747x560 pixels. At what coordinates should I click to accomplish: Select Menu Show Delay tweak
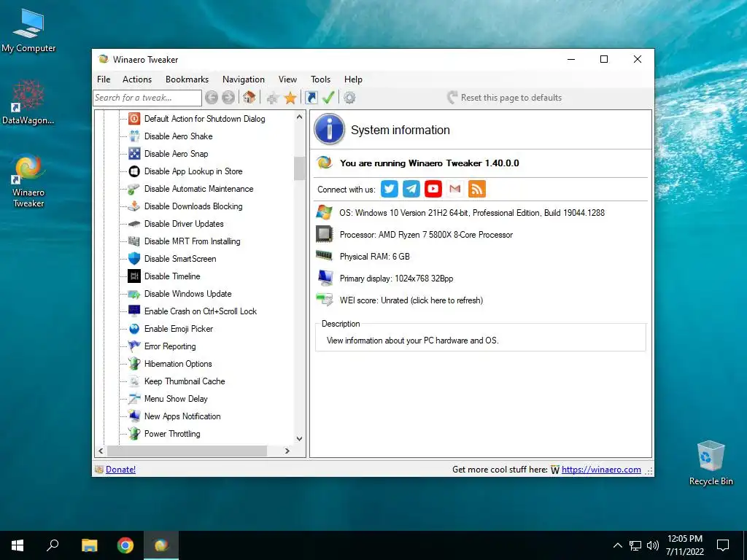(176, 399)
